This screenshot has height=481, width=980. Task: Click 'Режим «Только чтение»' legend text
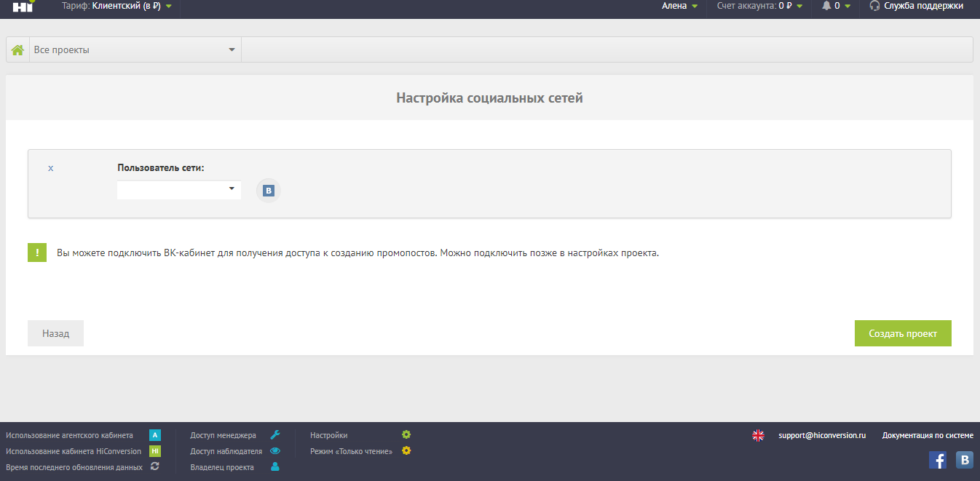tap(352, 451)
